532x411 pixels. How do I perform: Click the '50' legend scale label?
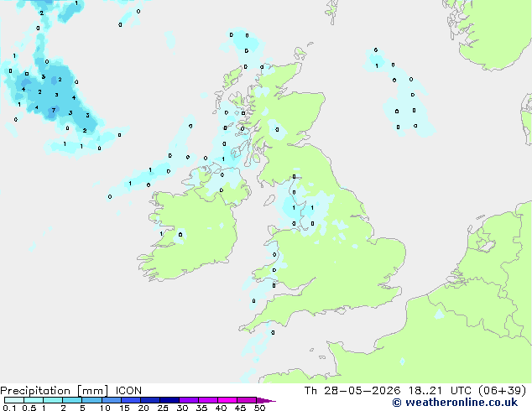260,408
